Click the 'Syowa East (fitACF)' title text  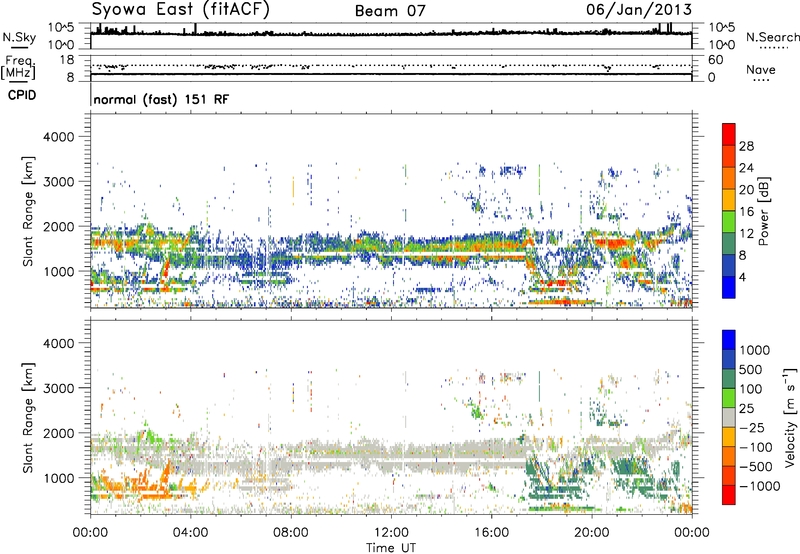(180, 9)
